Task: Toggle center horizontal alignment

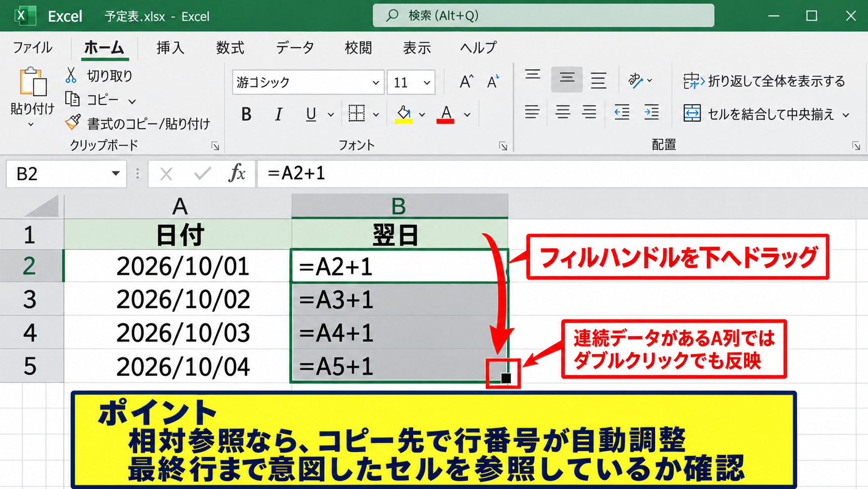Action: [563, 112]
